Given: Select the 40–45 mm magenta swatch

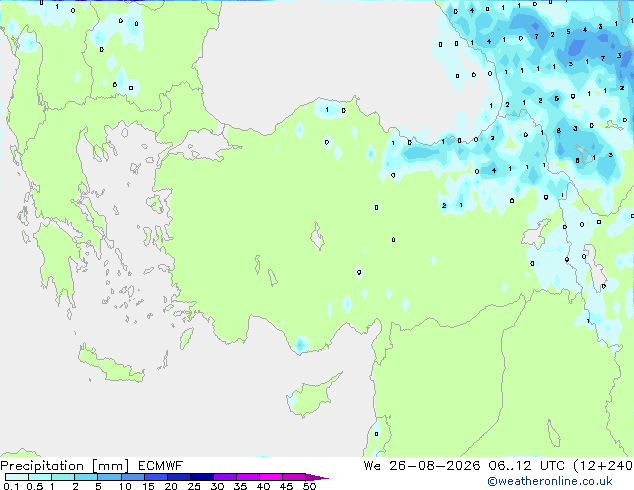Looking at the screenshot, I should [271, 477].
